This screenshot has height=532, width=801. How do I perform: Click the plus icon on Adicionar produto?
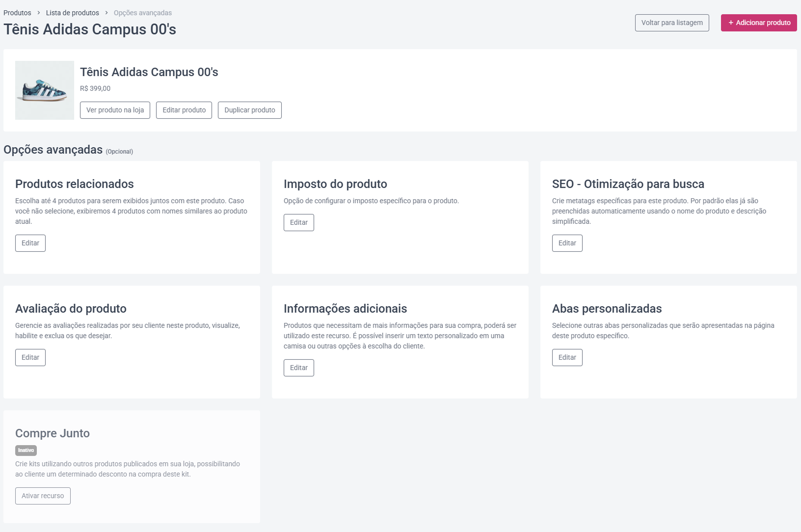731,23
